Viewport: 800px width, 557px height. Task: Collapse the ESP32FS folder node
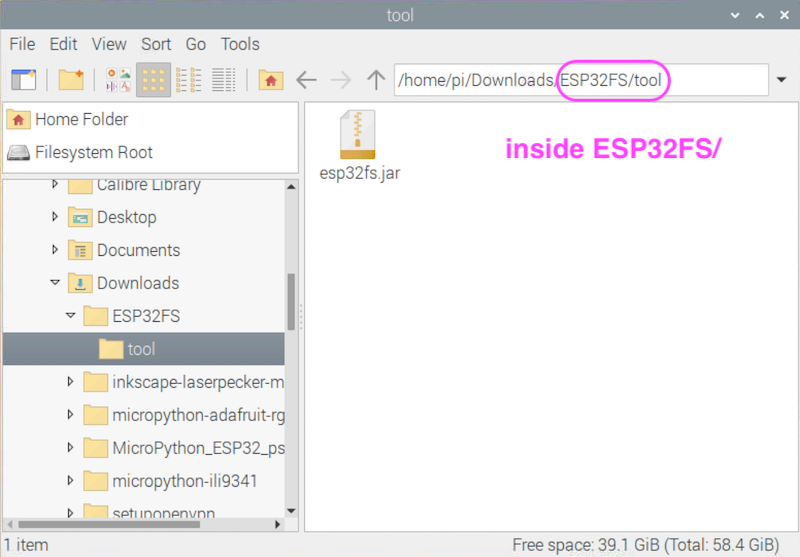click(70, 315)
